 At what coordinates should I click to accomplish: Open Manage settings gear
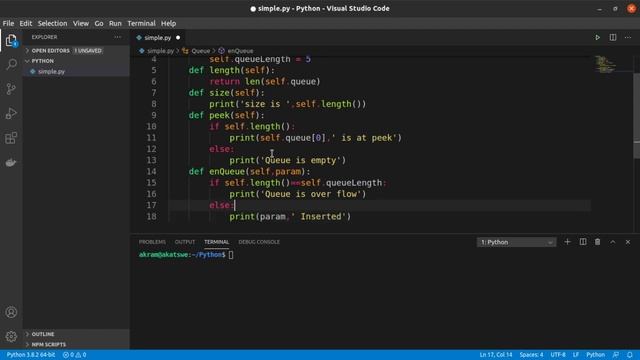pos(11,336)
